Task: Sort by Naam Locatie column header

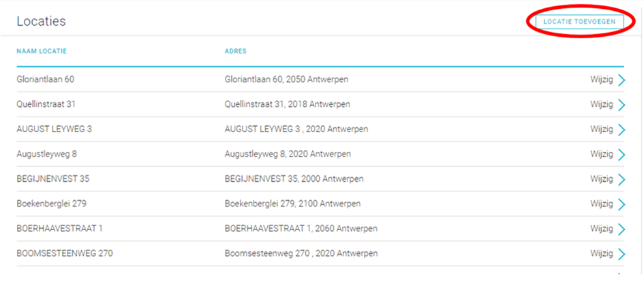Action: click(x=42, y=51)
